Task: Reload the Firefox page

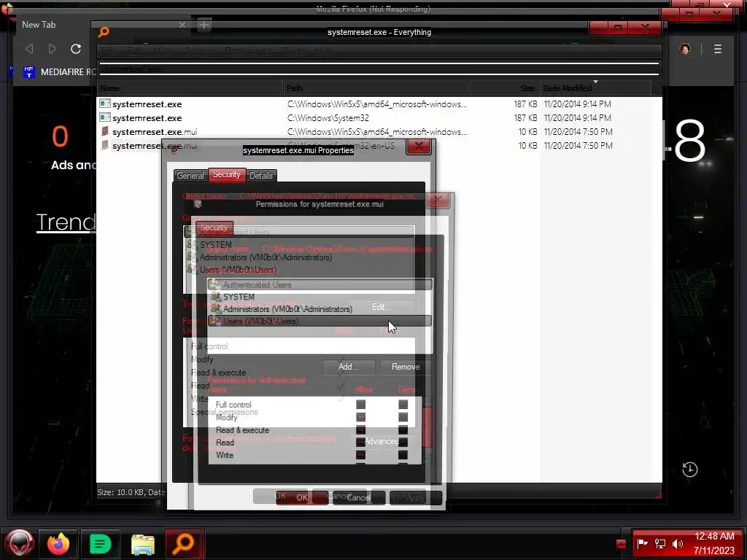Action: (x=76, y=49)
